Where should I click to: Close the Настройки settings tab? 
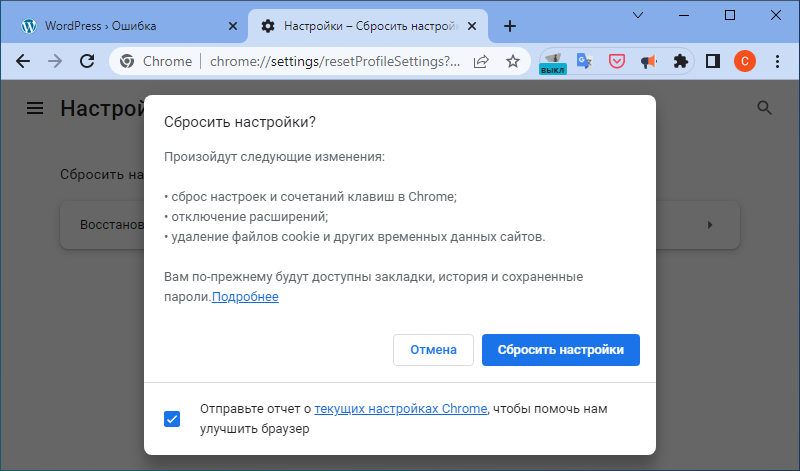[x=472, y=26]
